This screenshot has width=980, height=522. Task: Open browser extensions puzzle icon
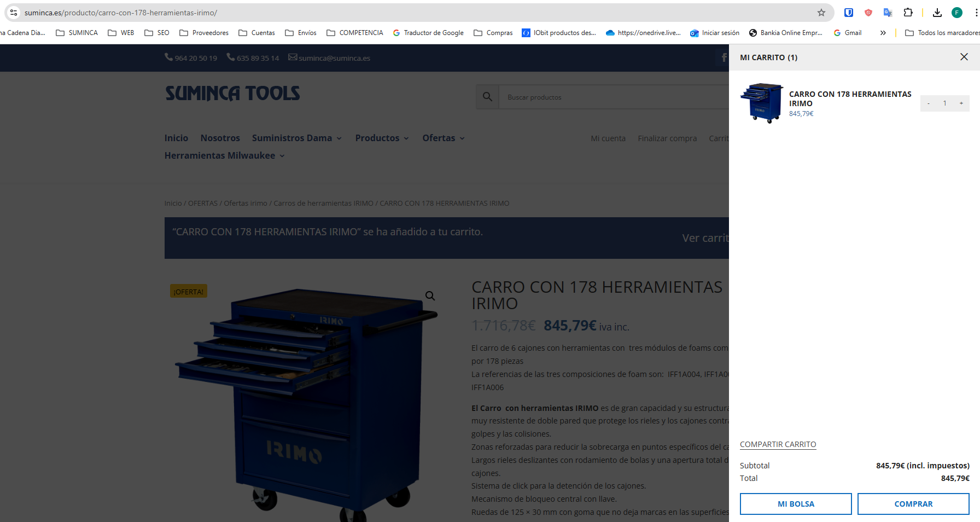point(908,13)
